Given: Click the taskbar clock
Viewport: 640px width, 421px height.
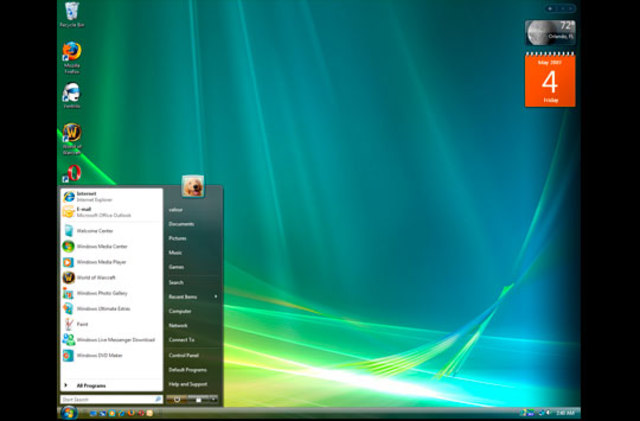Looking at the screenshot, I should click(x=565, y=413).
